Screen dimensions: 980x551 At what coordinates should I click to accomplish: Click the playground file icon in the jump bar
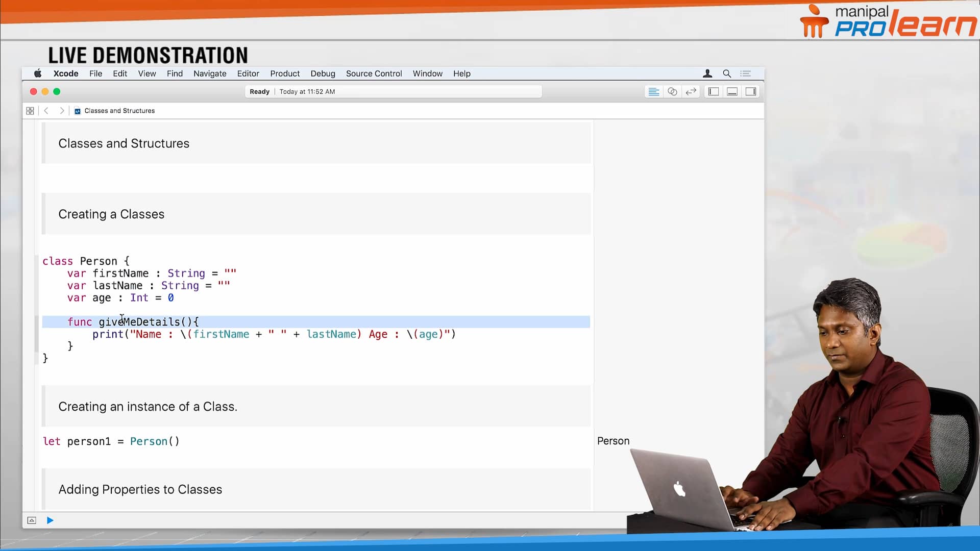pyautogui.click(x=77, y=111)
